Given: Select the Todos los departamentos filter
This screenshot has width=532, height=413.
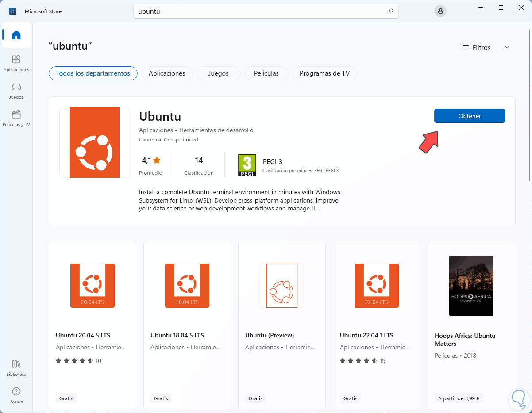Looking at the screenshot, I should click(93, 73).
